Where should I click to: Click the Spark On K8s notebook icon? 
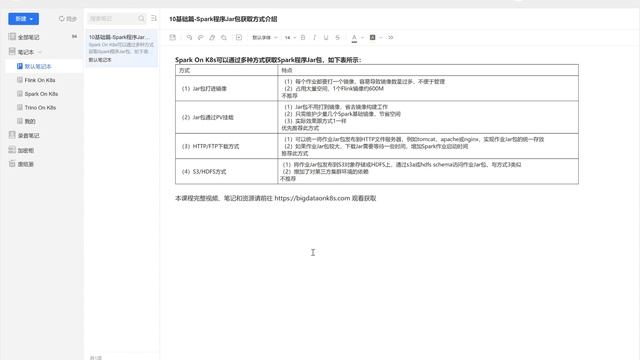(x=20, y=94)
